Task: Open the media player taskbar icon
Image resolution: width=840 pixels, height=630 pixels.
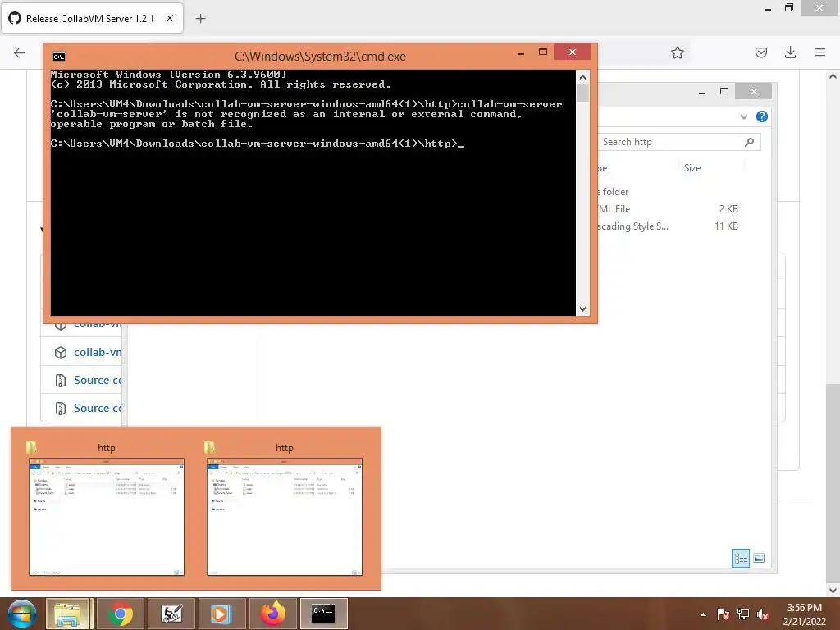Action: pos(221,614)
